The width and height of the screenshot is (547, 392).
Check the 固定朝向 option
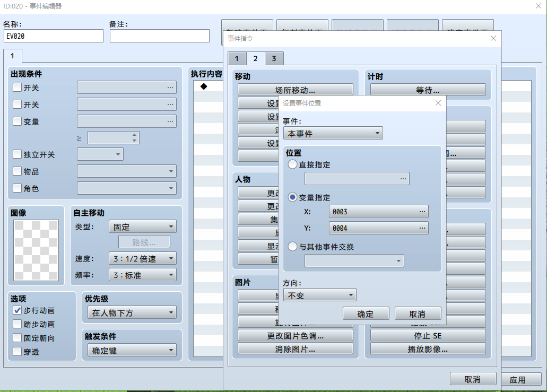[x=17, y=337]
